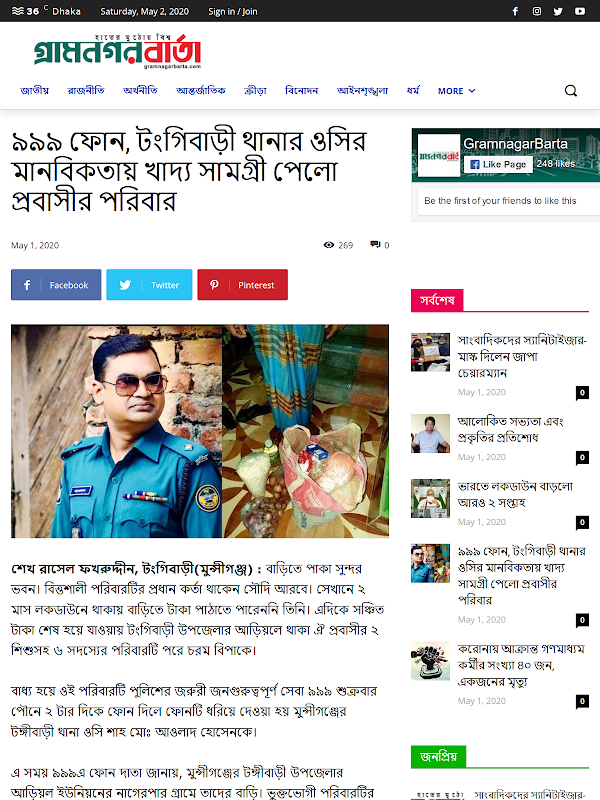600x800 pixels.
Task: Click the Sign in / Join link
Action: (233, 11)
